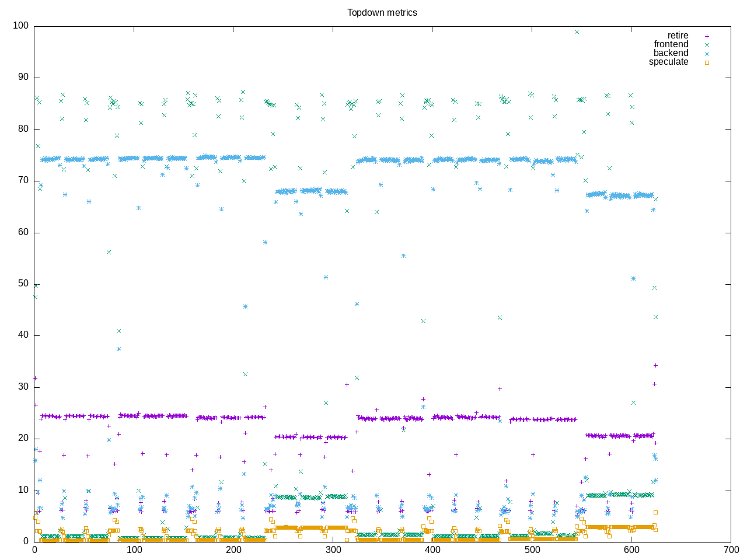Click the blue asterisk marker beside backend
Viewport: 747px width, 560px height.
coord(707,54)
